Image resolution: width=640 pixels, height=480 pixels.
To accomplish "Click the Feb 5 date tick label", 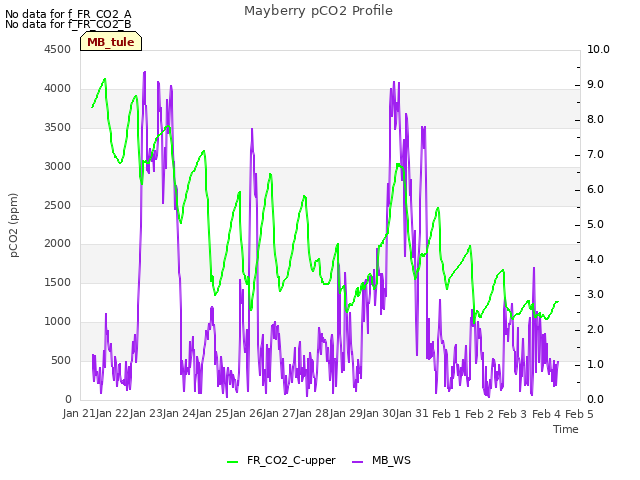I will click(x=579, y=414).
